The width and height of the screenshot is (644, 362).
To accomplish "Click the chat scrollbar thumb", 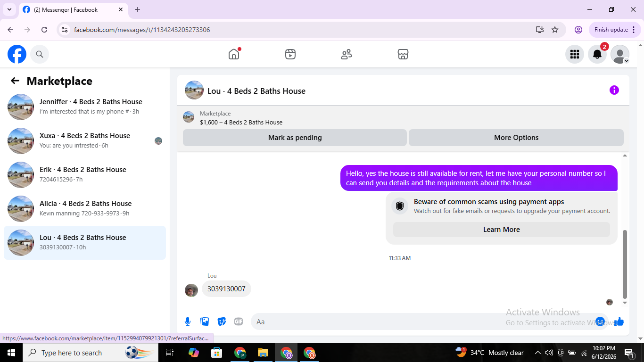I will coord(625,264).
